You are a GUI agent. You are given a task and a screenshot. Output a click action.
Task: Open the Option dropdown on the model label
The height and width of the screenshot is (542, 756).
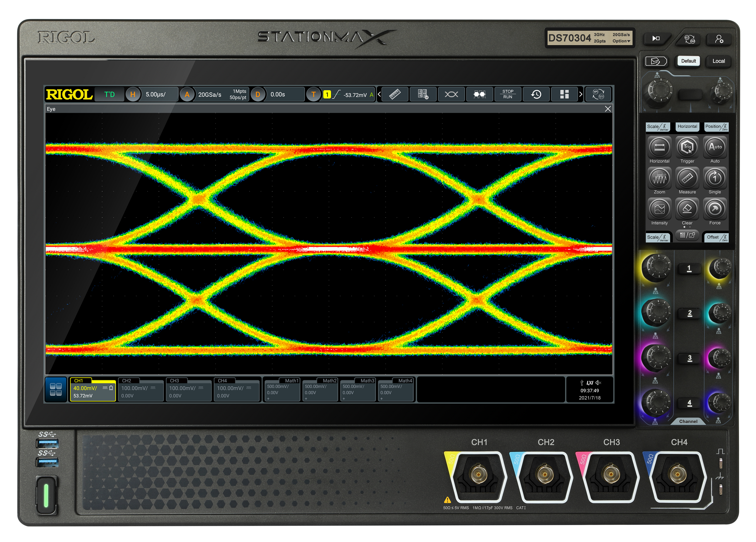coord(621,41)
